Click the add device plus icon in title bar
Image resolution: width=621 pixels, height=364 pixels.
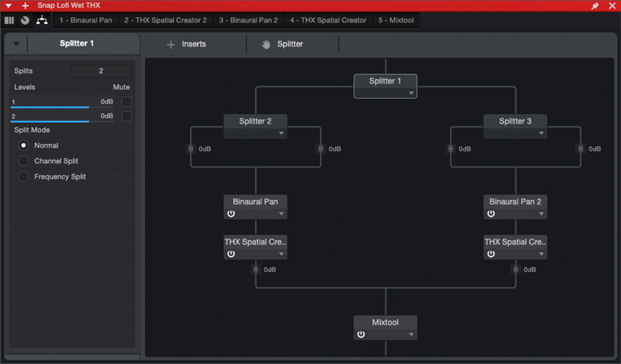click(x=25, y=5)
